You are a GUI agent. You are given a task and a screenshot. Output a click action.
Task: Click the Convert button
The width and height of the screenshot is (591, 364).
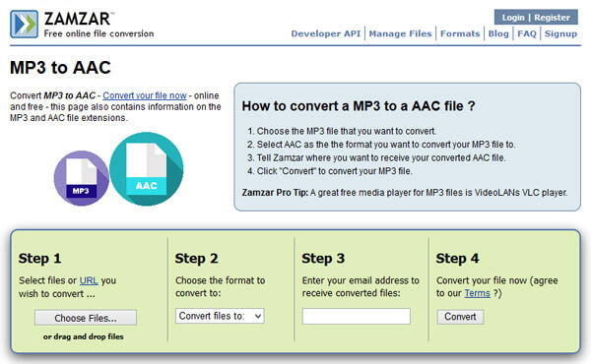pyautogui.click(x=460, y=317)
